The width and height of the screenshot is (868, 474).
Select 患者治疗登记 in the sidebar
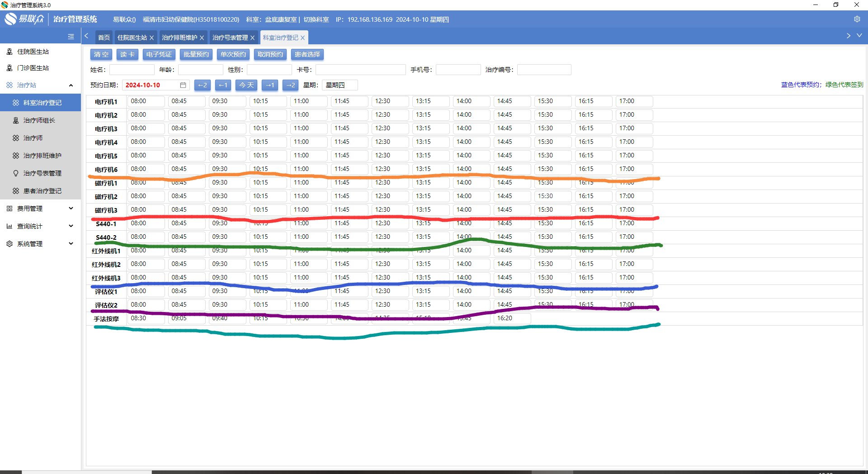40,191
